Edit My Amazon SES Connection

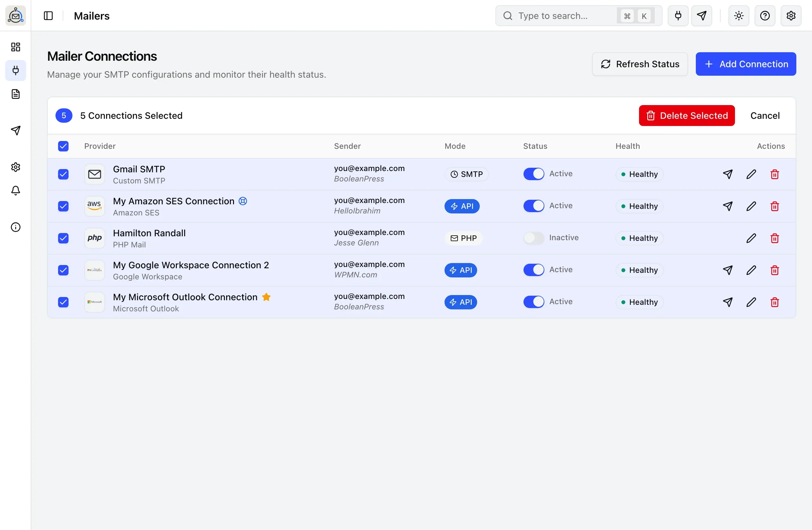(x=751, y=206)
